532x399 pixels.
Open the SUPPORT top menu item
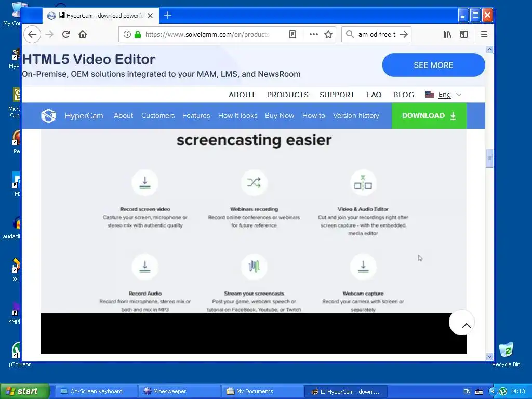pyautogui.click(x=337, y=95)
